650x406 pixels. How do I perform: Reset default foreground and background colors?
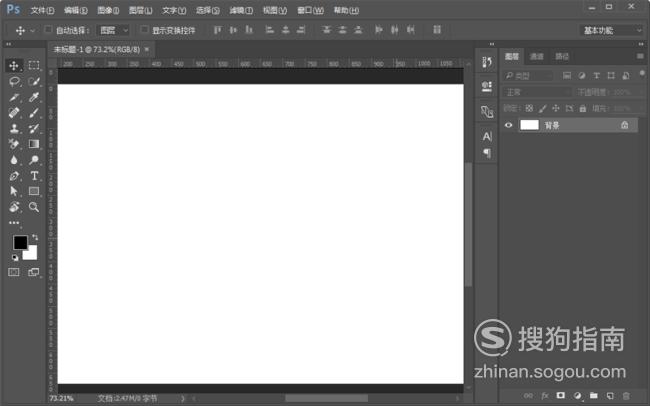pos(15,258)
